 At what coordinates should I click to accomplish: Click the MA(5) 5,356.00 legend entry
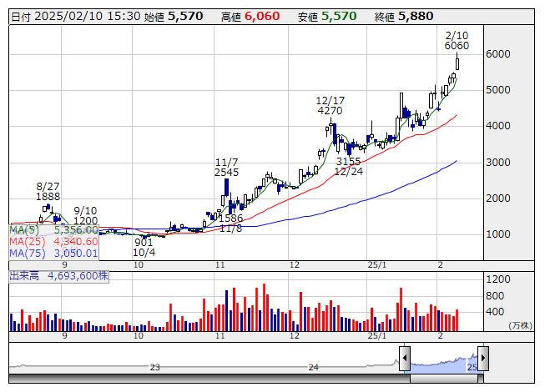(x=53, y=230)
